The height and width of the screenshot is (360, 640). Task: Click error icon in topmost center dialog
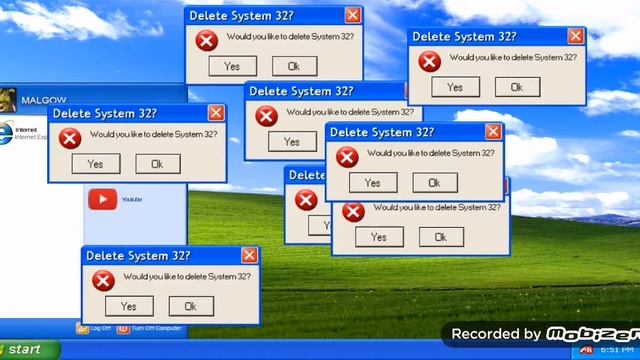point(207,40)
